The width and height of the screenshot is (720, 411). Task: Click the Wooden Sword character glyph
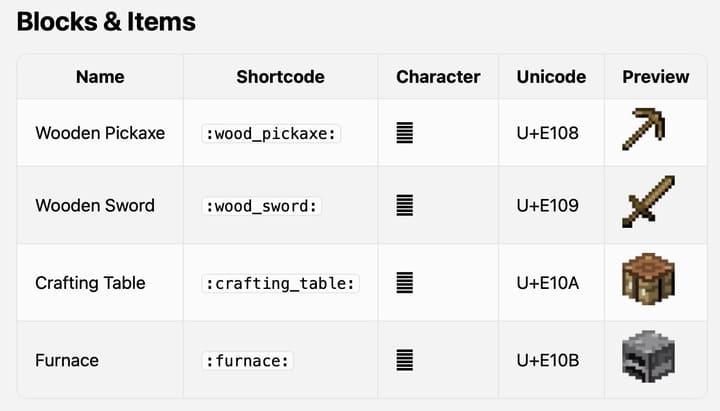pyautogui.click(x=404, y=206)
